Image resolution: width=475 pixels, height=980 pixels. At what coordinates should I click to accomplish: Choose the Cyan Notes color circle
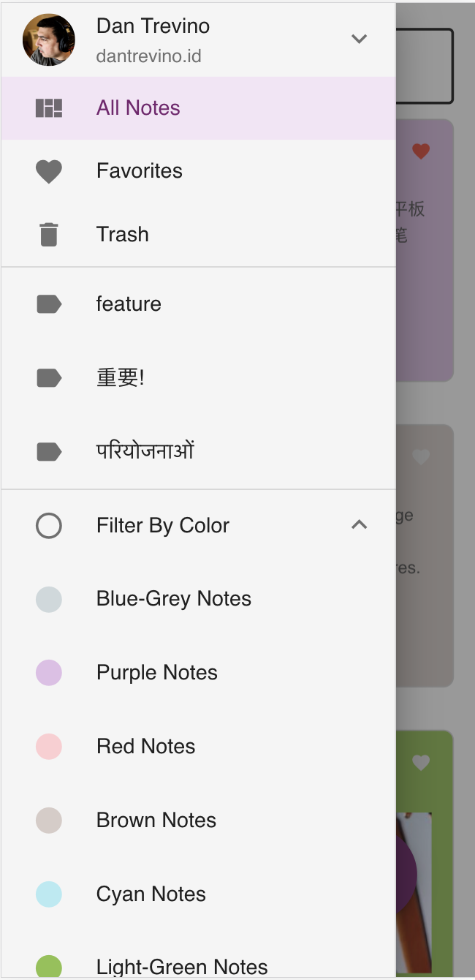[49, 894]
